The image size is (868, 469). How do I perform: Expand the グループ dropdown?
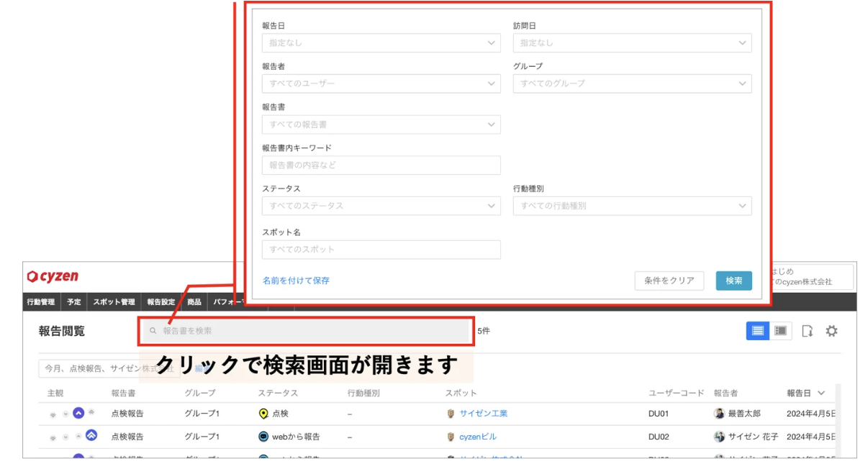click(x=632, y=83)
